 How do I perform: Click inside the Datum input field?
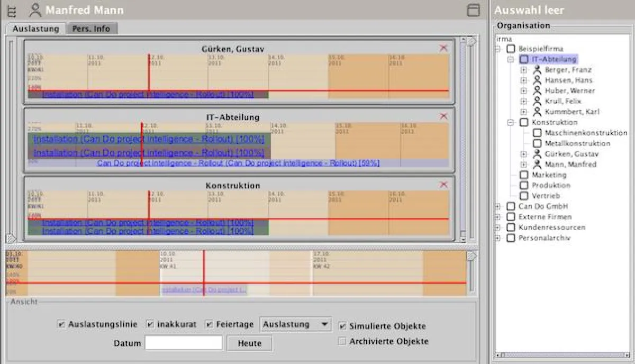183,342
